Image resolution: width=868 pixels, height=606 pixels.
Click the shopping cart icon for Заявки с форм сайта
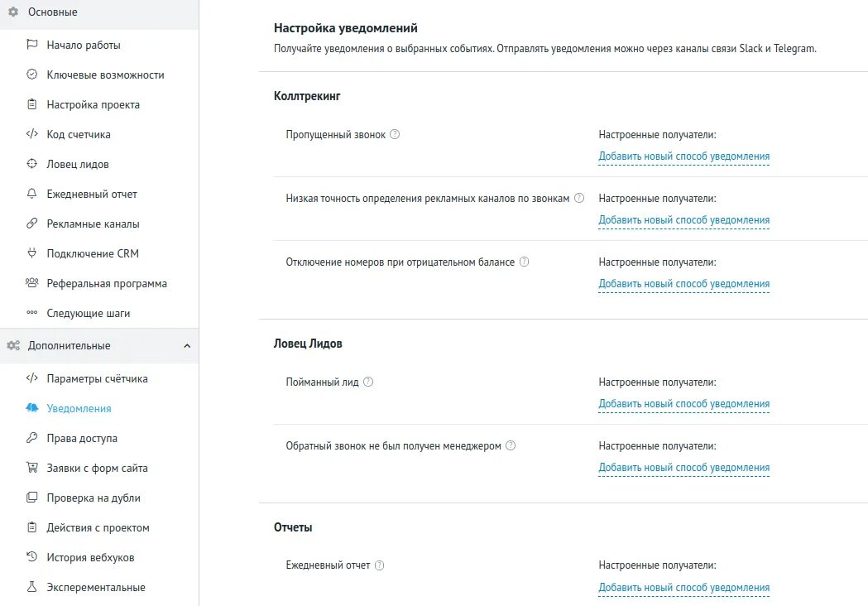(x=32, y=467)
